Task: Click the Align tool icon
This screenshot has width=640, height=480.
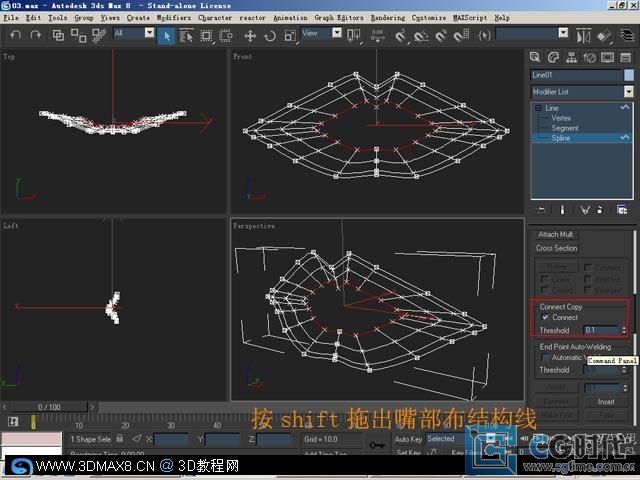Action: [x=604, y=36]
